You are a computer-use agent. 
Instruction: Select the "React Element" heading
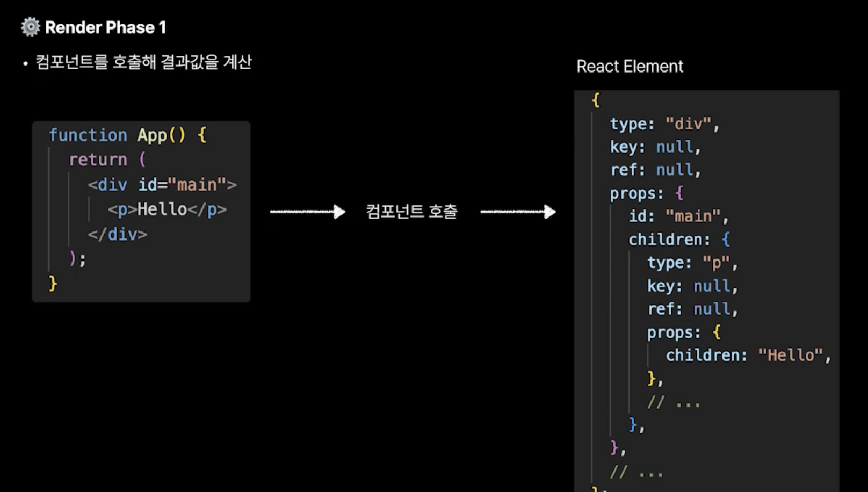coord(630,67)
